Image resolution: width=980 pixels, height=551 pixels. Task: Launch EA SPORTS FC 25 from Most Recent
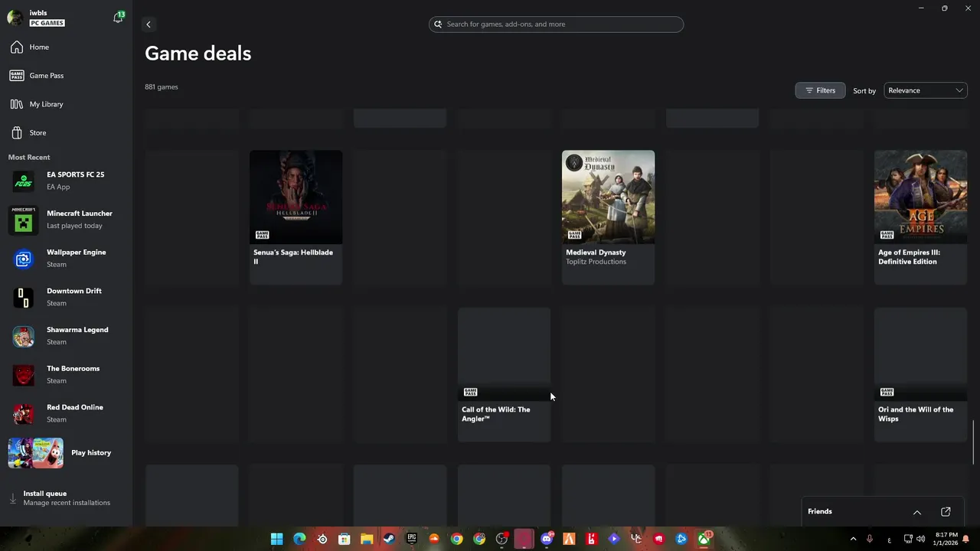pos(66,181)
